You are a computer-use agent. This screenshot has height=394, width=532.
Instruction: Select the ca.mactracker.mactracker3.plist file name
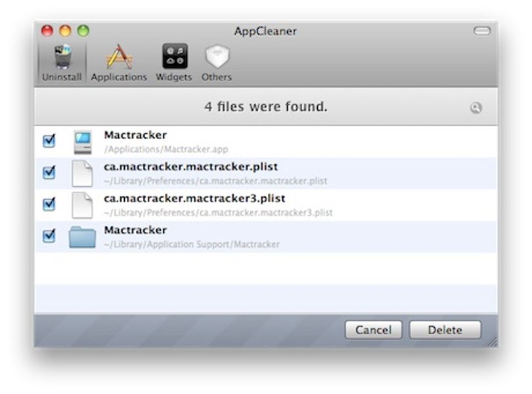click(194, 198)
